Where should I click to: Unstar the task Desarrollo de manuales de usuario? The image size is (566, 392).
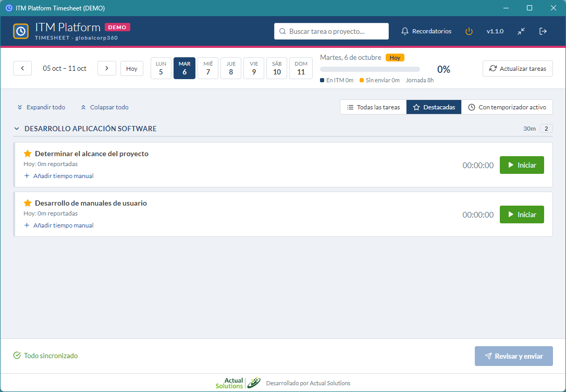28,203
